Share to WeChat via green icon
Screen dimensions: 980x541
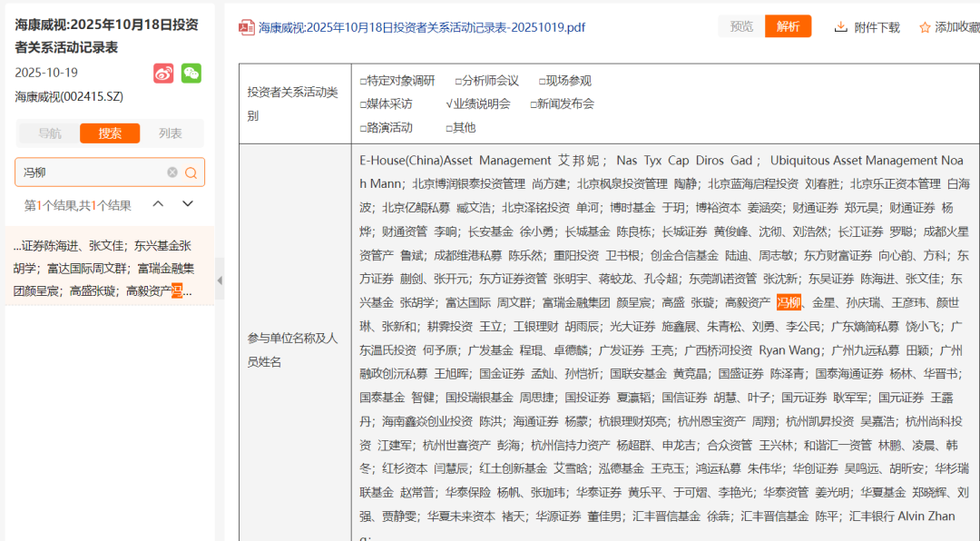[191, 74]
